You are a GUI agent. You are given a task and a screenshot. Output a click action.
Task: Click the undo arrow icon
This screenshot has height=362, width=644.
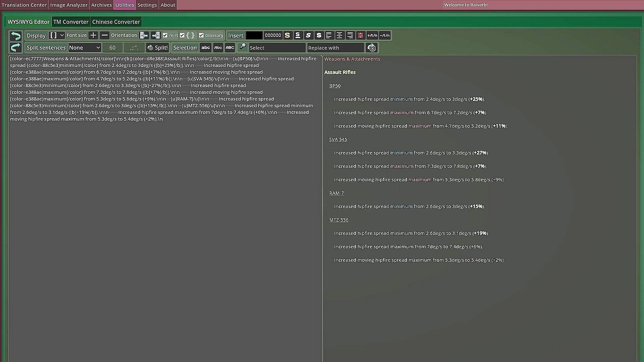pyautogui.click(x=15, y=36)
